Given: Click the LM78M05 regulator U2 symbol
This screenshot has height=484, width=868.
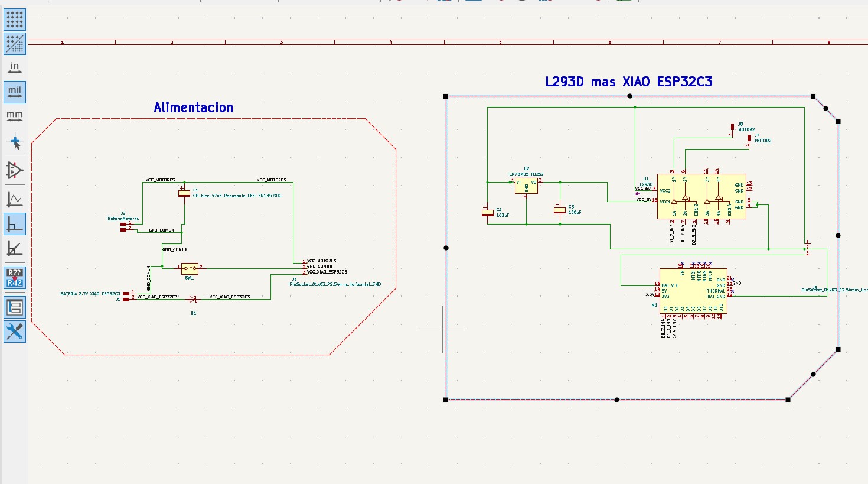Looking at the screenshot, I should (526, 186).
